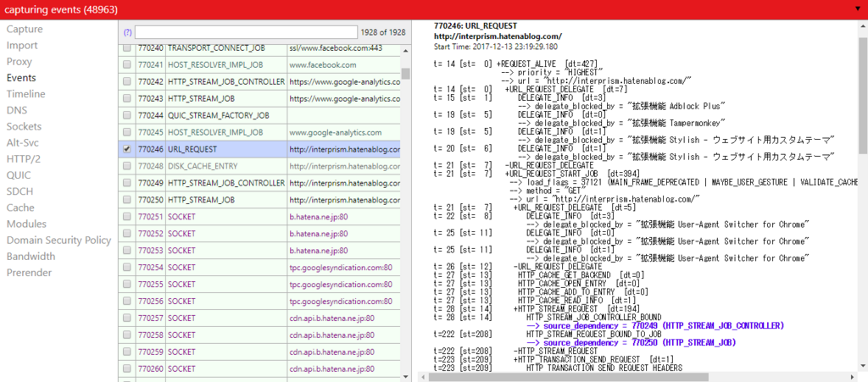Click the ssl/www.facebook.com:443 cell
This screenshot has height=382, width=868.
coord(344,48)
